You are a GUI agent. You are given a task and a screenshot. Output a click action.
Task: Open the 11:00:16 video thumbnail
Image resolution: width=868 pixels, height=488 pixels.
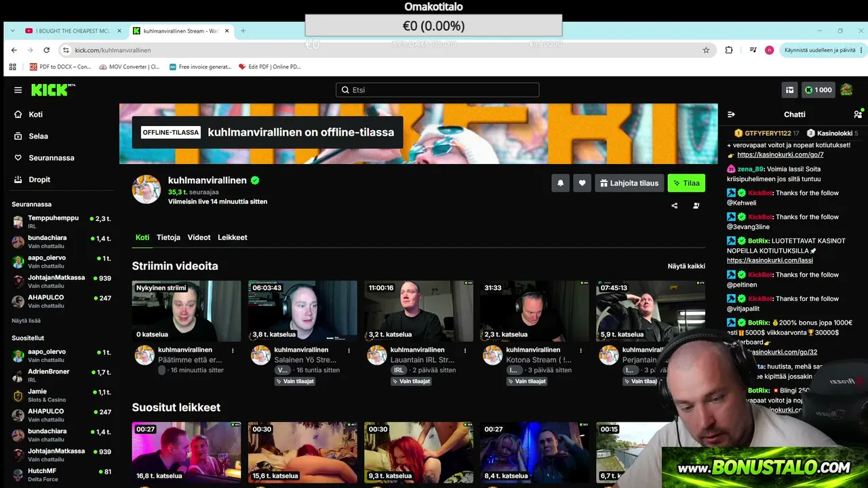click(418, 311)
